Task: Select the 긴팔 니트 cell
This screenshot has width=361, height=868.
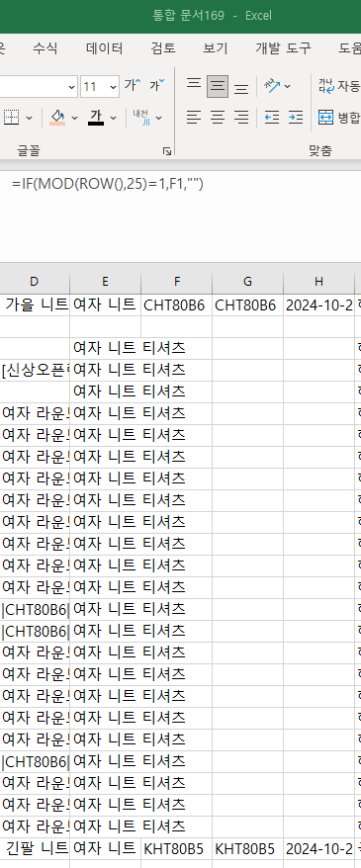Action: pyautogui.click(x=35, y=848)
